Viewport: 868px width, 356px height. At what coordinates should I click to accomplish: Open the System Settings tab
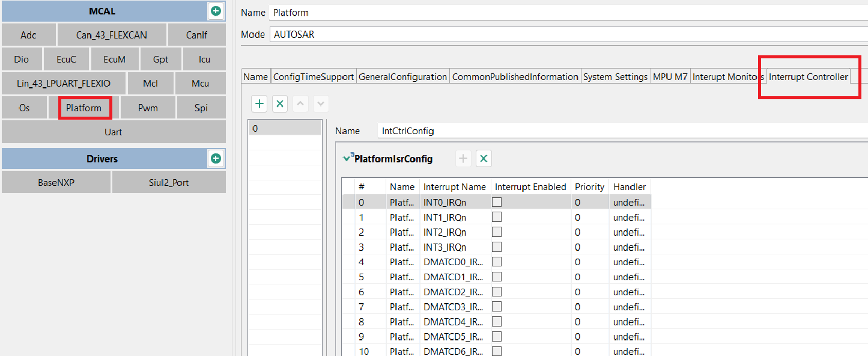click(x=615, y=77)
